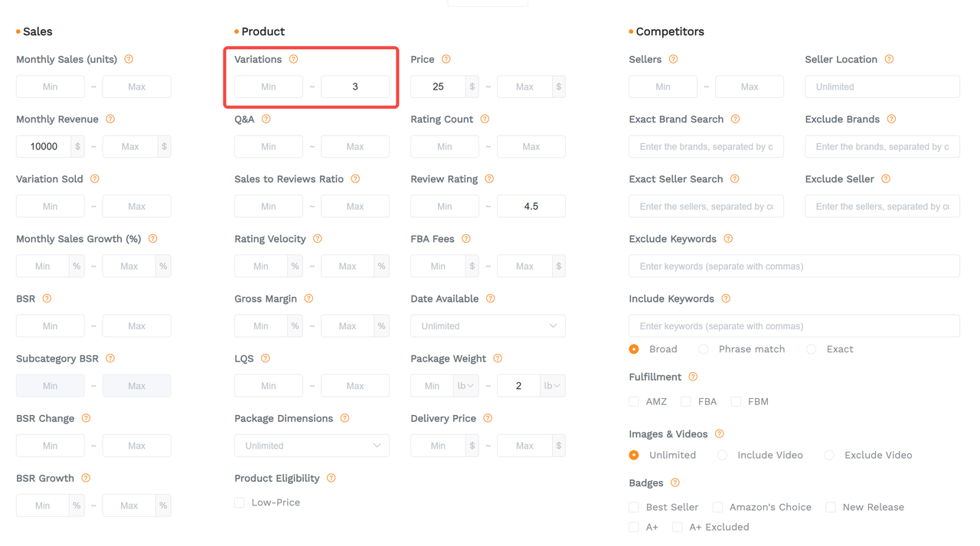Open the LQS help tooltip
This screenshot has height=546, width=980.
(266, 358)
